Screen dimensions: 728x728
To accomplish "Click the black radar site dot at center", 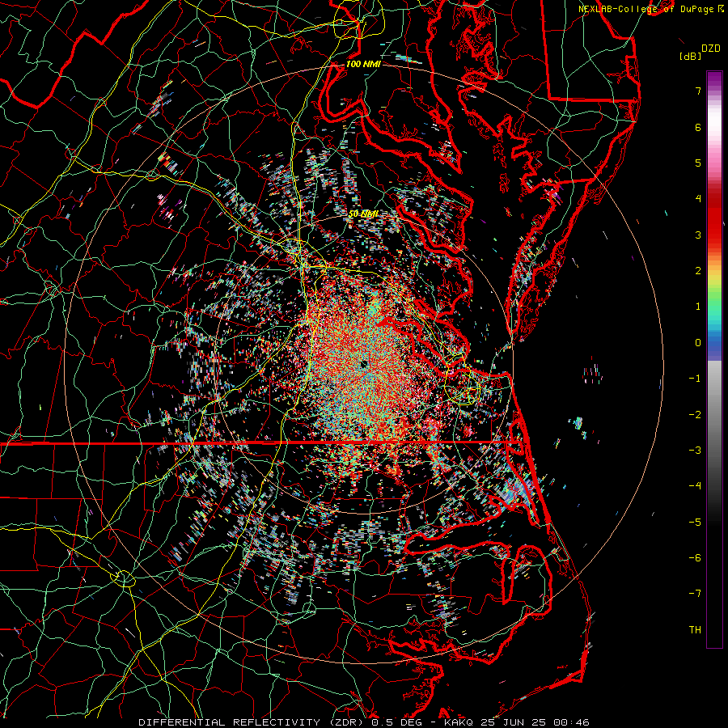I will 364,364.
